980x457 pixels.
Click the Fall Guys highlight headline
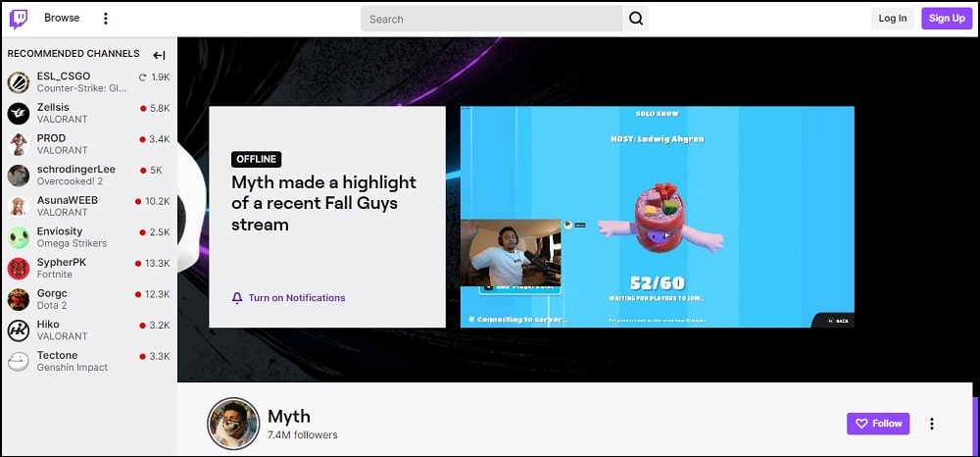[x=323, y=203]
